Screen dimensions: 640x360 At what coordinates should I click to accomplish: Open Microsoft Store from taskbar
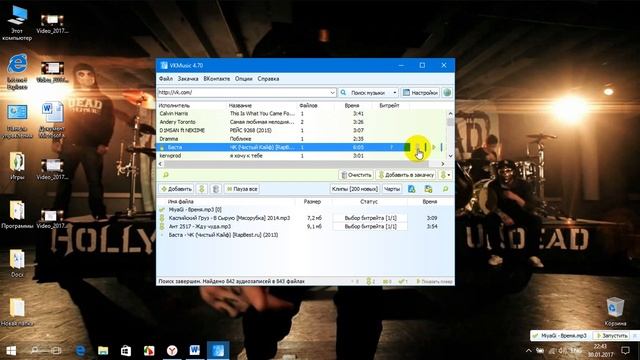click(x=126, y=350)
